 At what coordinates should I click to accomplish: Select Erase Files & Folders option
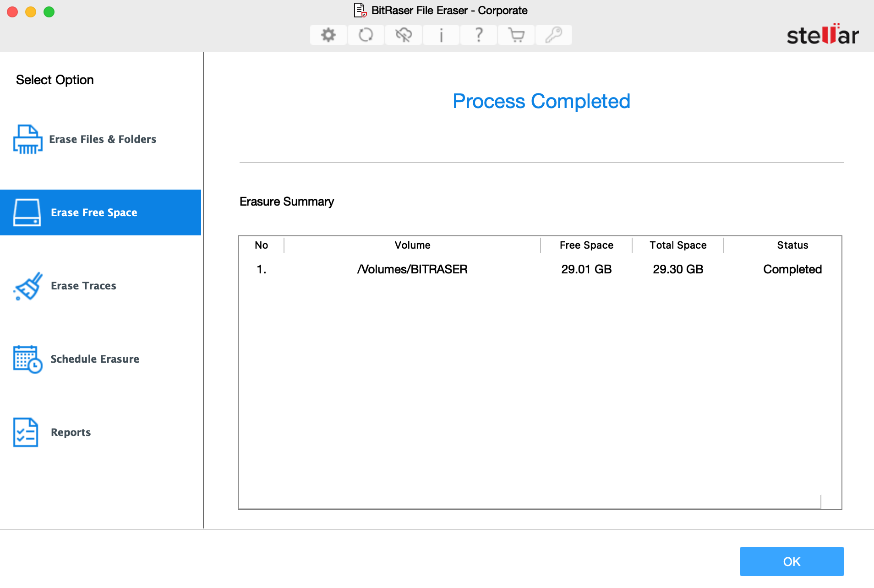coord(100,139)
